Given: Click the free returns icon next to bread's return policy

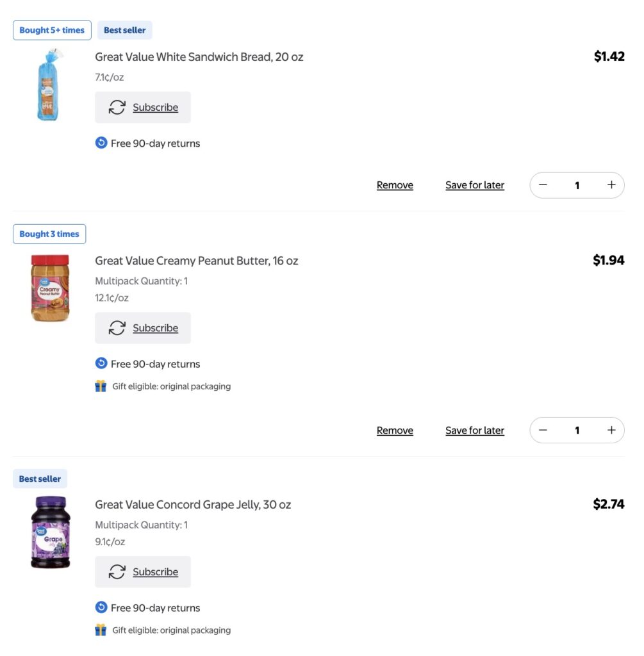Looking at the screenshot, I should click(101, 143).
